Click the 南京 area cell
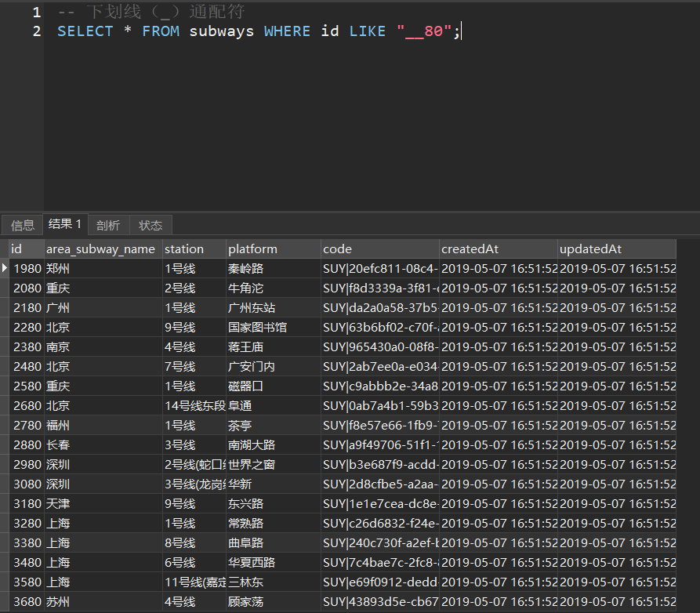The image size is (700, 613). click(103, 347)
